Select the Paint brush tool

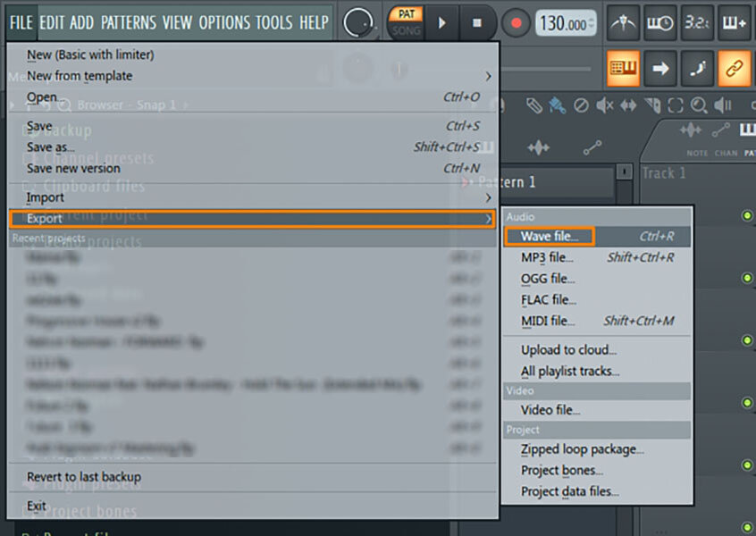[557, 105]
